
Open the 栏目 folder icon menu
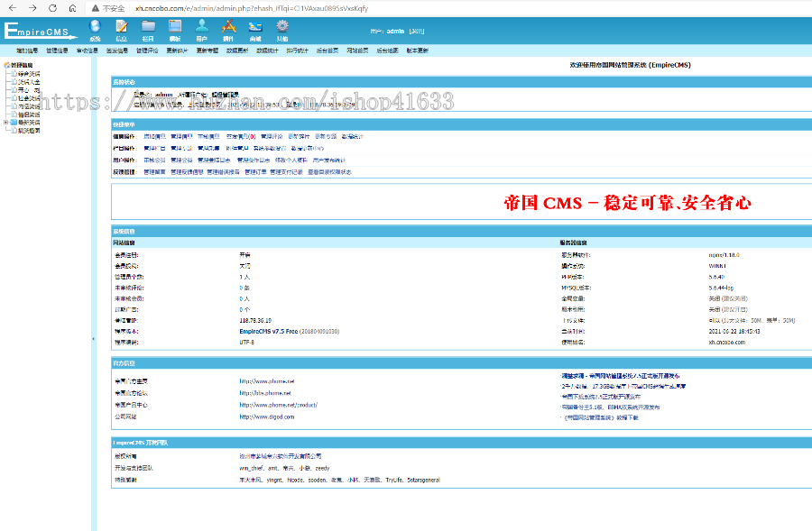[x=148, y=31]
